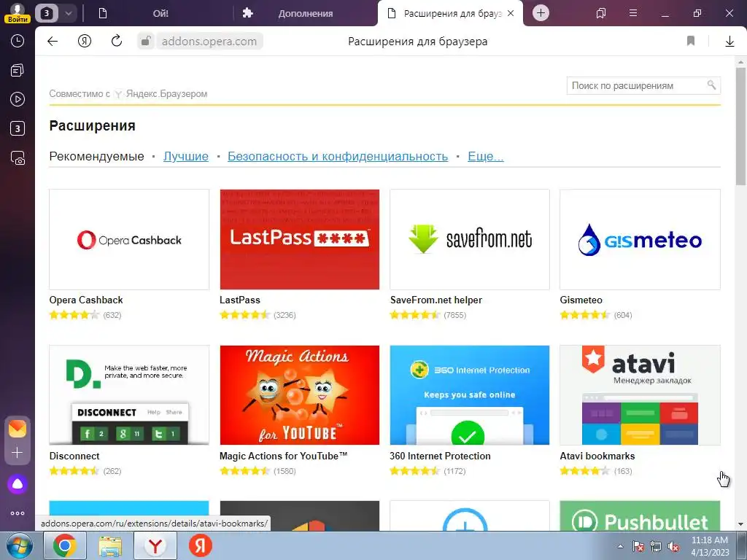Bookmark this page with bookmark icon
The height and width of the screenshot is (560, 747).
[691, 42]
